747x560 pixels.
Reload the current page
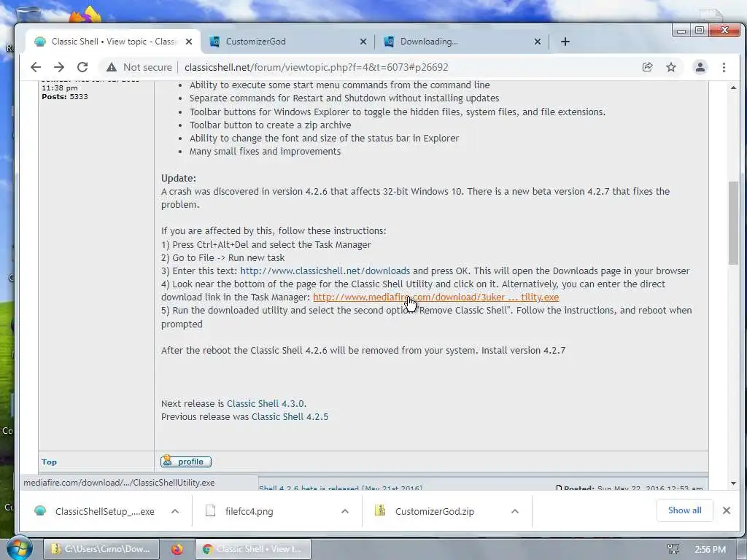pos(82,67)
